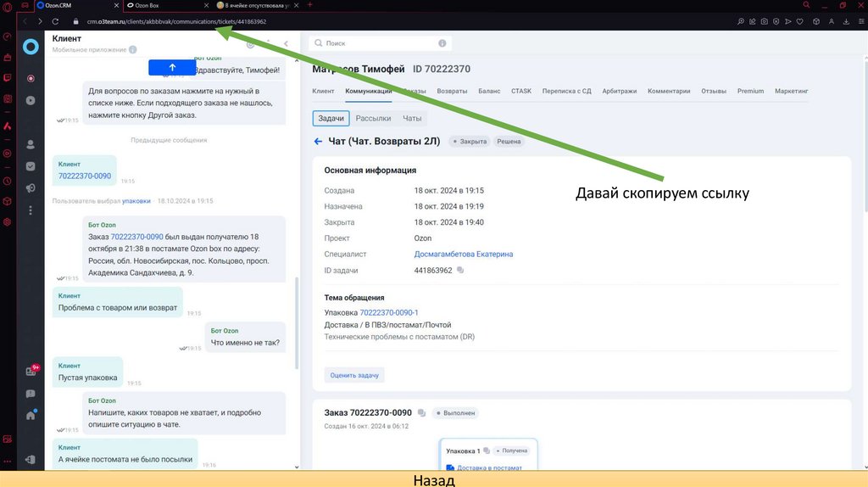Open the browser easy setup menu icon
The width and height of the screenshot is (868, 487).
click(x=861, y=21)
